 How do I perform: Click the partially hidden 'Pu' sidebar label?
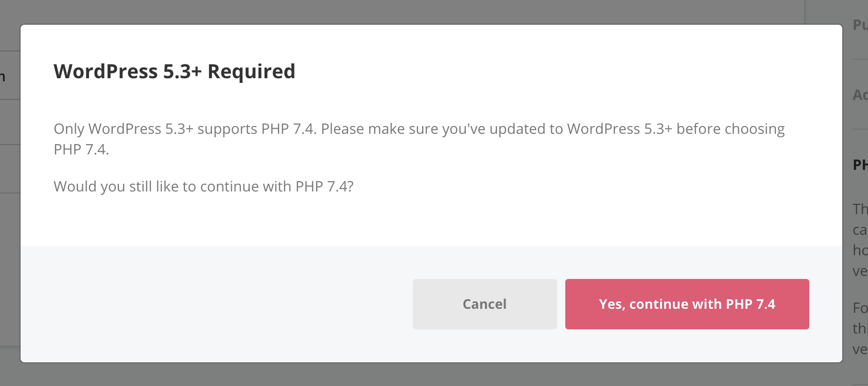860,25
